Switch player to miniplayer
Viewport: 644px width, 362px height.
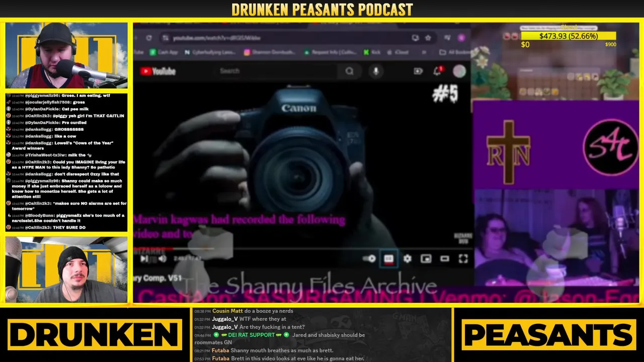[426, 259]
